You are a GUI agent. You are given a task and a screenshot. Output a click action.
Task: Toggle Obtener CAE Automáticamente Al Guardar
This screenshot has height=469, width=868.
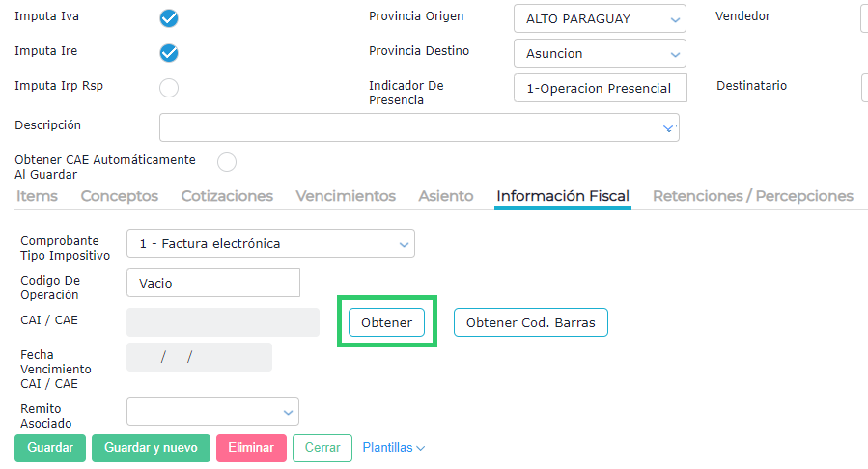point(227,161)
